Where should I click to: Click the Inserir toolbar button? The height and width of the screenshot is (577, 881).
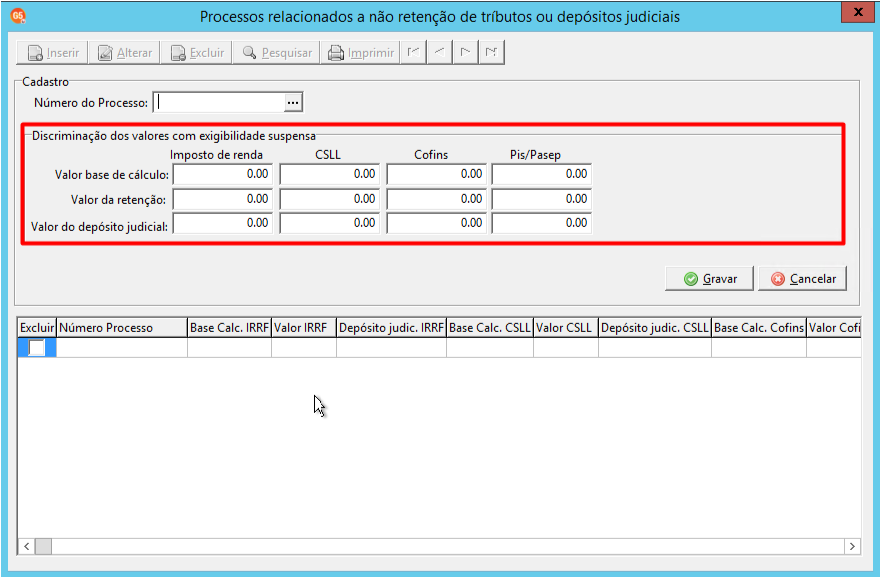click(52, 53)
